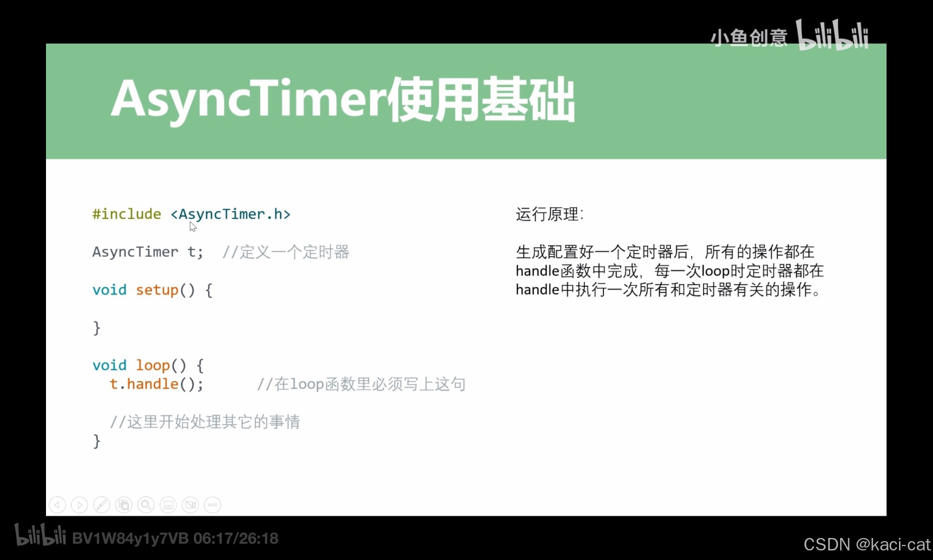Click the magnifier zoom into slide icon

(x=146, y=505)
